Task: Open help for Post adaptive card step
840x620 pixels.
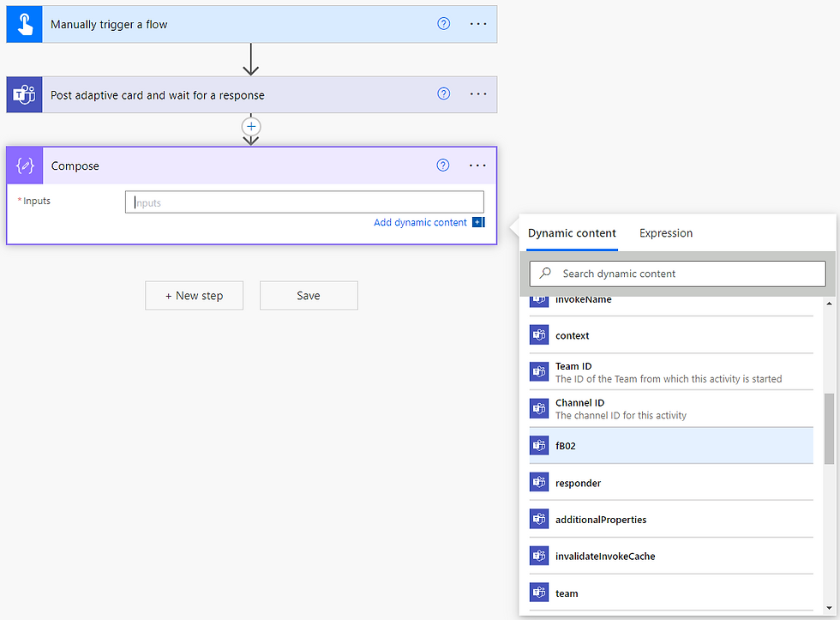Action: click(x=444, y=93)
